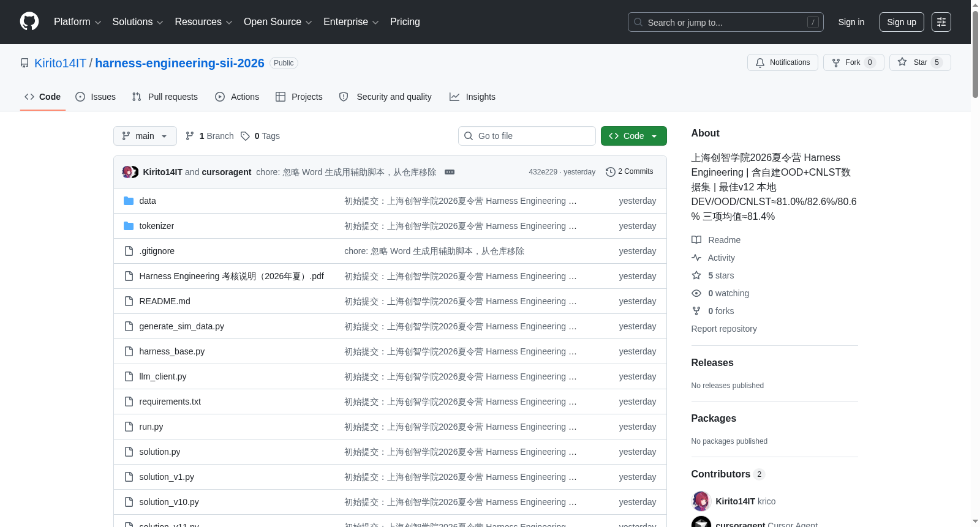
Task: Open the Issues tab
Action: (96, 97)
